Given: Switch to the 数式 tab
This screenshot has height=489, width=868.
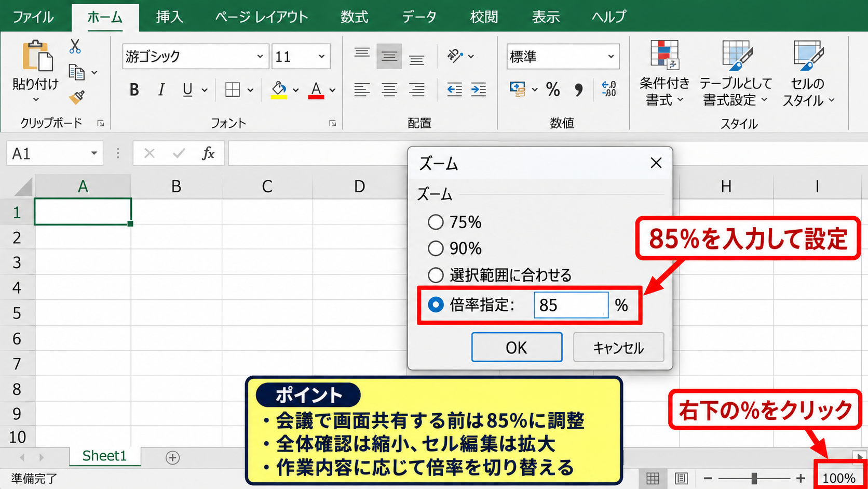Looking at the screenshot, I should tap(354, 17).
